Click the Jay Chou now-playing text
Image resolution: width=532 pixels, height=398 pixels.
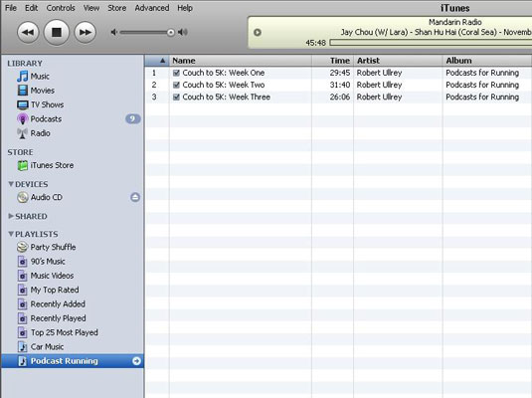[436, 32]
